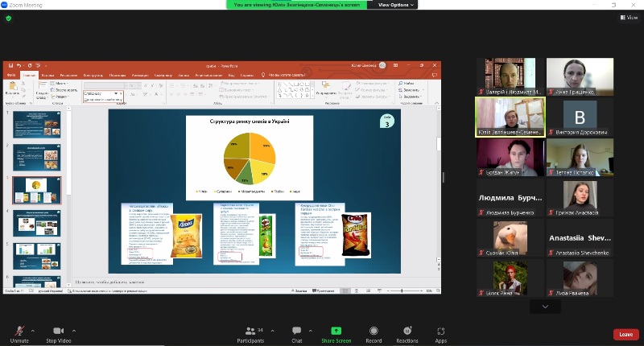644x346 pixels.
Task: Expand audio options arrow beside Unmute
Action: point(33,330)
